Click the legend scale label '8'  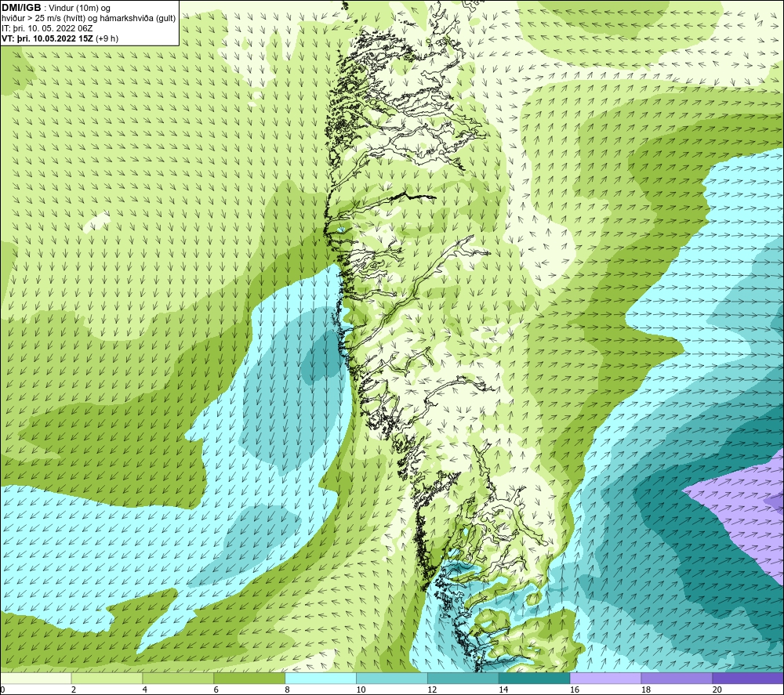click(x=287, y=690)
